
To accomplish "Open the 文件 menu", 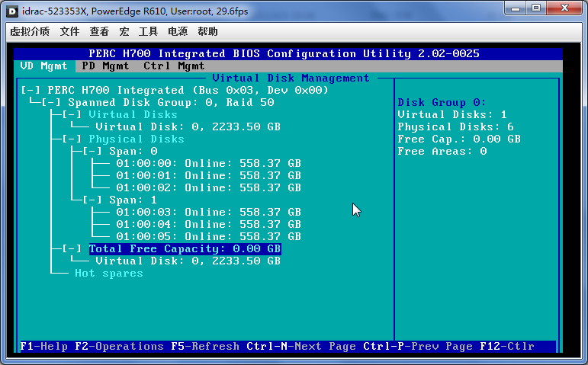I will (x=69, y=31).
